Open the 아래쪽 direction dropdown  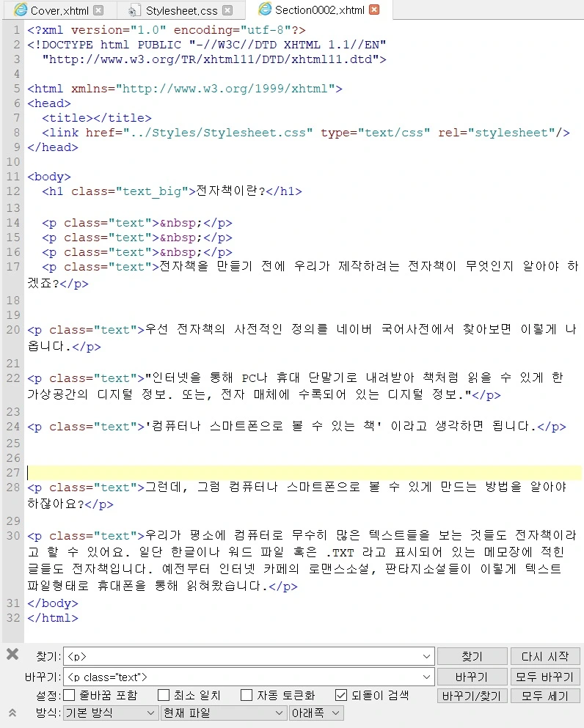316,713
